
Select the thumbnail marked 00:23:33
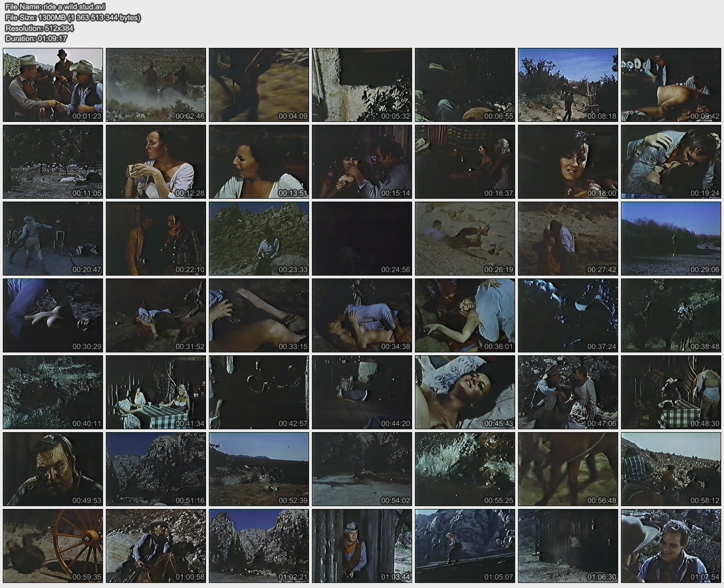pos(259,238)
